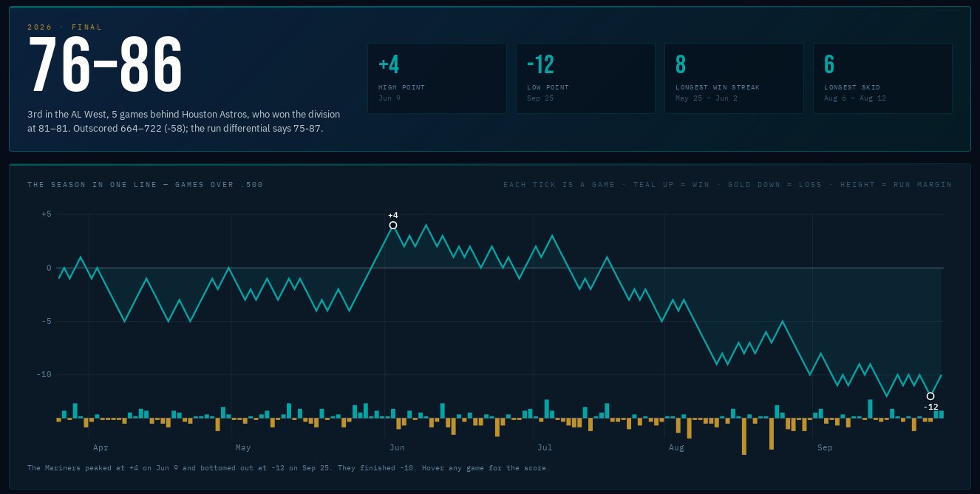Click the "EACH TICK IS A GAME" legend text
This screenshot has height=494, width=980.
click(x=559, y=185)
